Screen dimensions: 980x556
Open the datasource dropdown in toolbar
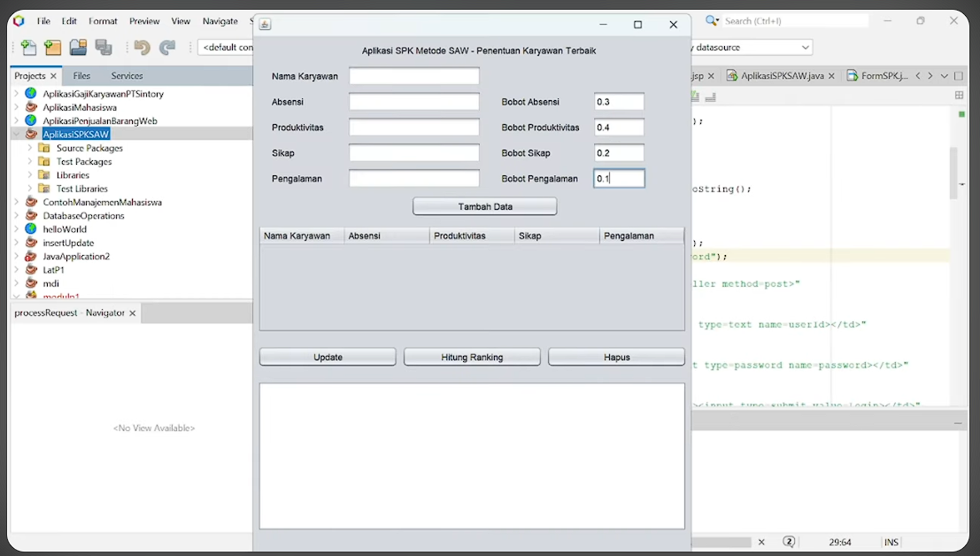805,47
